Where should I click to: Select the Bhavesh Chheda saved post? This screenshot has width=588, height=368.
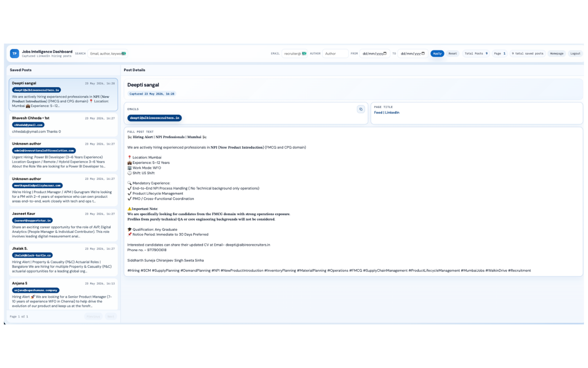(x=63, y=125)
